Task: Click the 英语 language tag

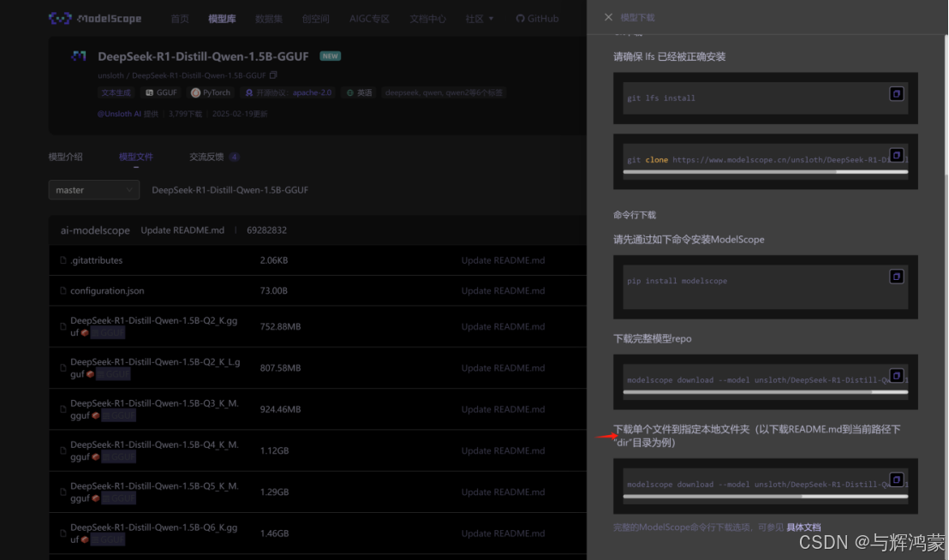Action: [360, 92]
